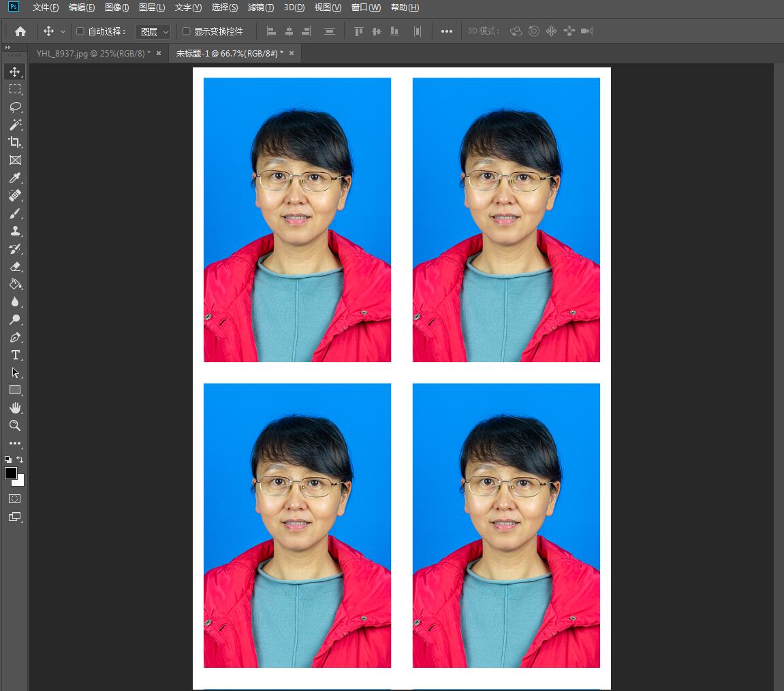Open the 图层 auto-select dropdown
The height and width of the screenshot is (691, 784).
[153, 31]
